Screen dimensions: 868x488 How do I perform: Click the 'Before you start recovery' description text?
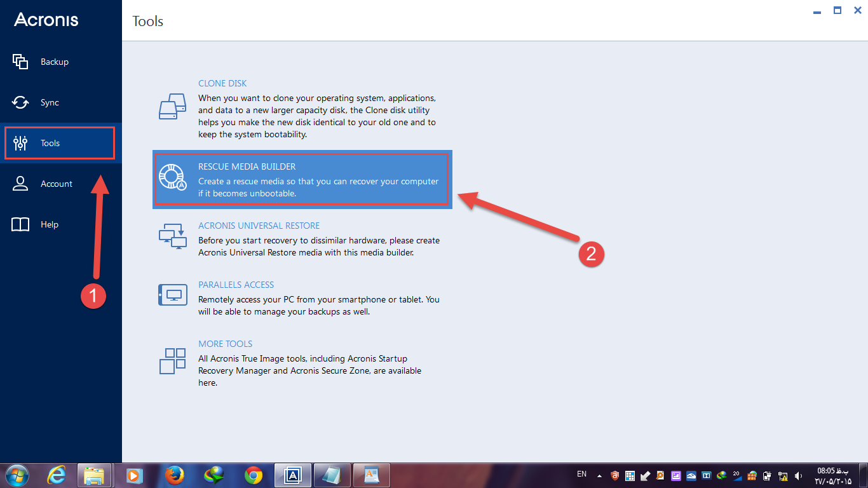[x=319, y=247]
